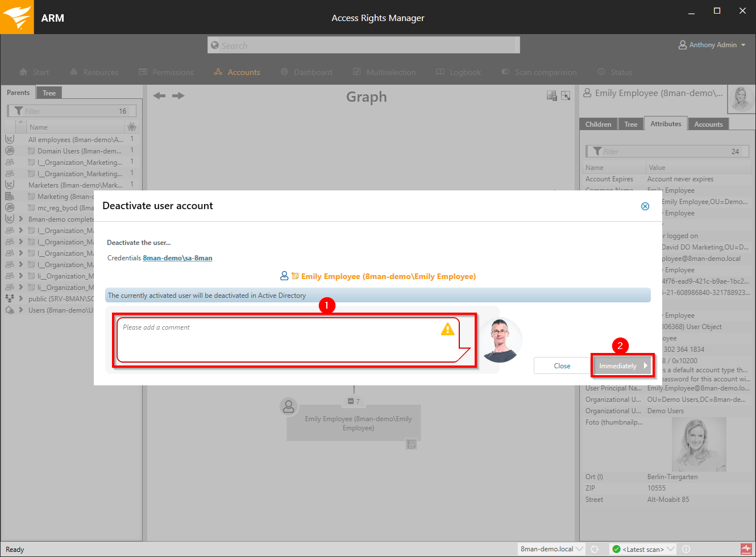The image size is (756, 557).
Task: Click the Please add a comment field
Action: click(279, 340)
